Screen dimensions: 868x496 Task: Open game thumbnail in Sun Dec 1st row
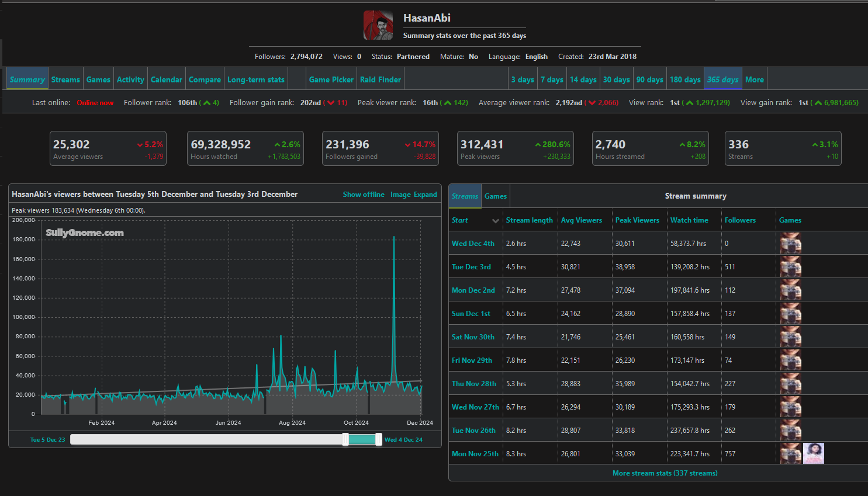(791, 313)
